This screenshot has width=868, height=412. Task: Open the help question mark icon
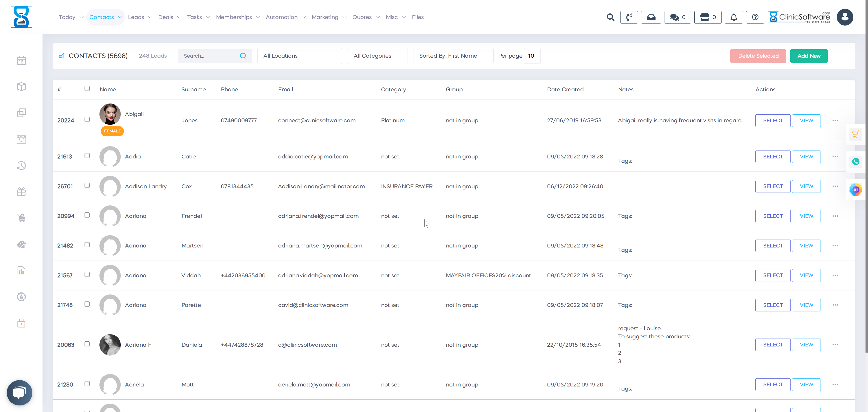coord(755,17)
